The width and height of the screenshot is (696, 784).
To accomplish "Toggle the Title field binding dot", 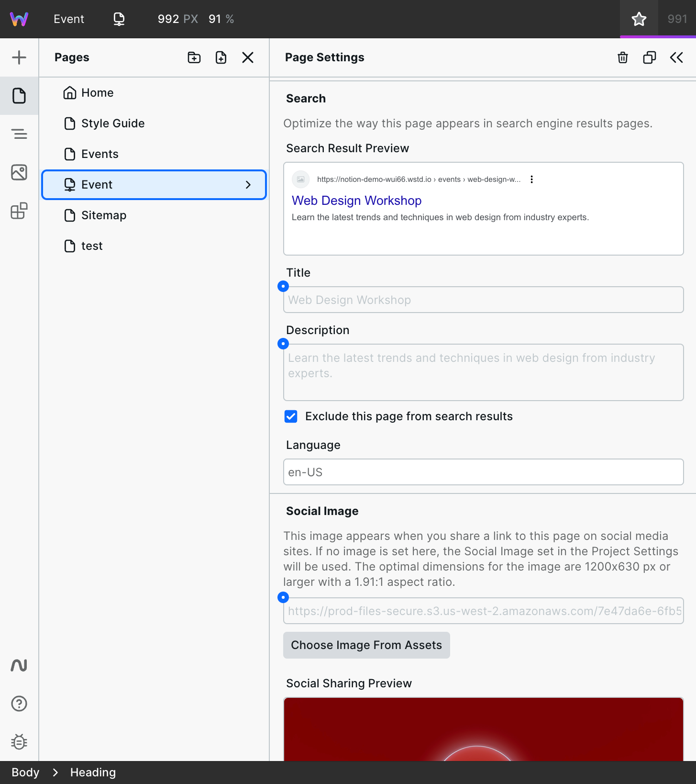I will click(283, 286).
